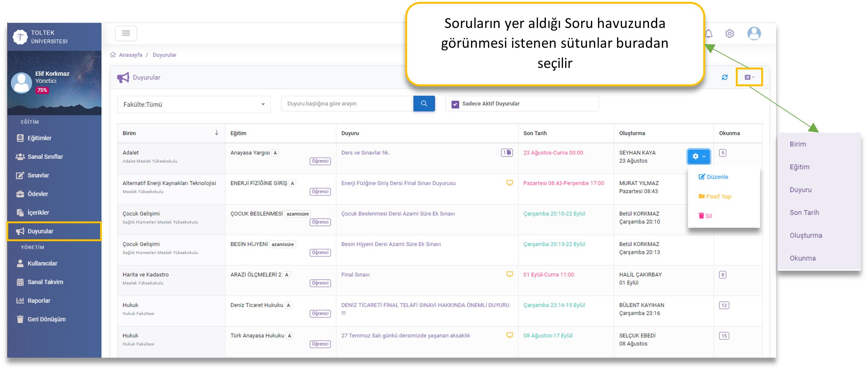Click the notification bell icon
This screenshot has height=370, width=868.
(x=709, y=34)
